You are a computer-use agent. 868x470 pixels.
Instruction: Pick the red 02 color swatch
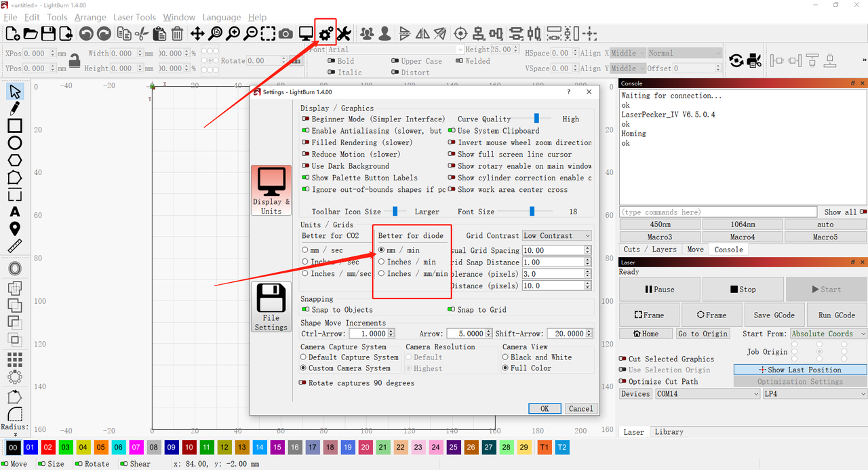(47, 448)
